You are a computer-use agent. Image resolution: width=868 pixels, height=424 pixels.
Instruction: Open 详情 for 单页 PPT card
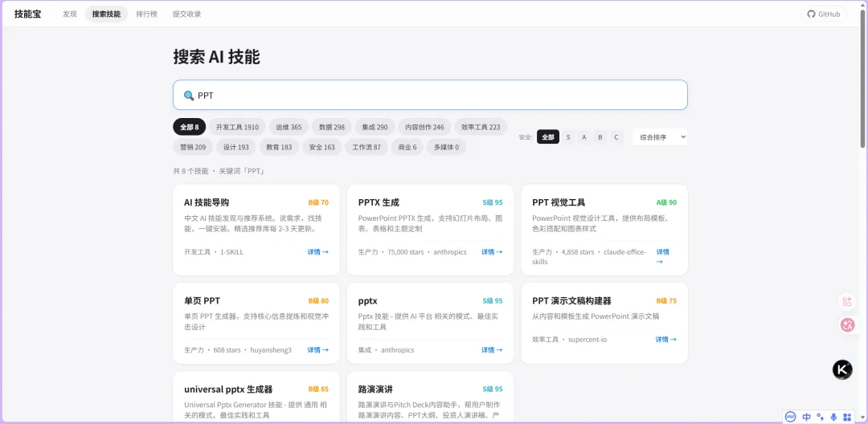[317, 350]
